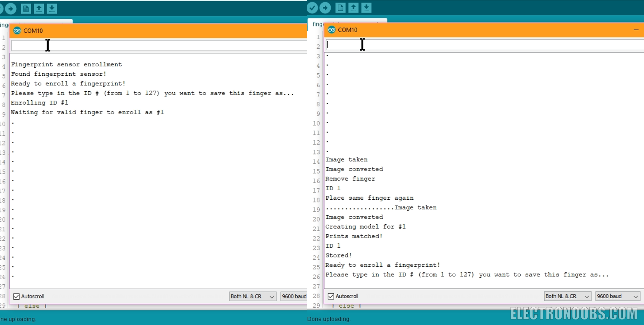Click serial input field in left COM10 window

(159, 45)
